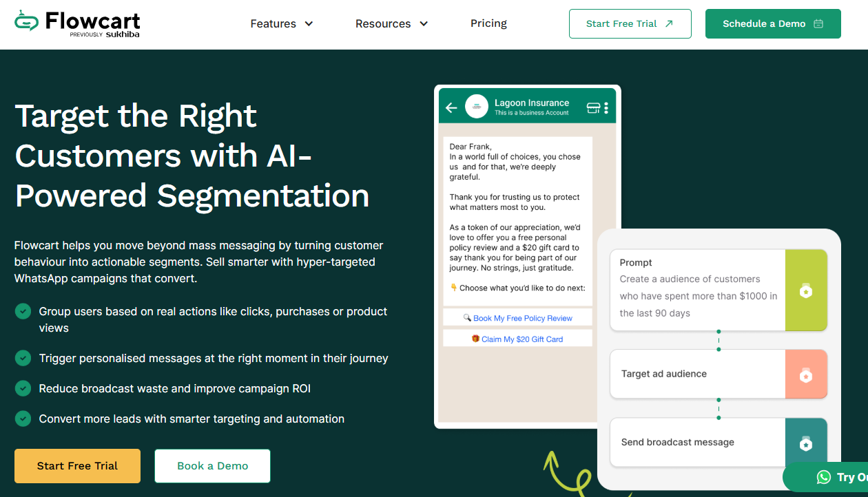Go to the Pricing page
868x497 pixels.
click(x=488, y=23)
